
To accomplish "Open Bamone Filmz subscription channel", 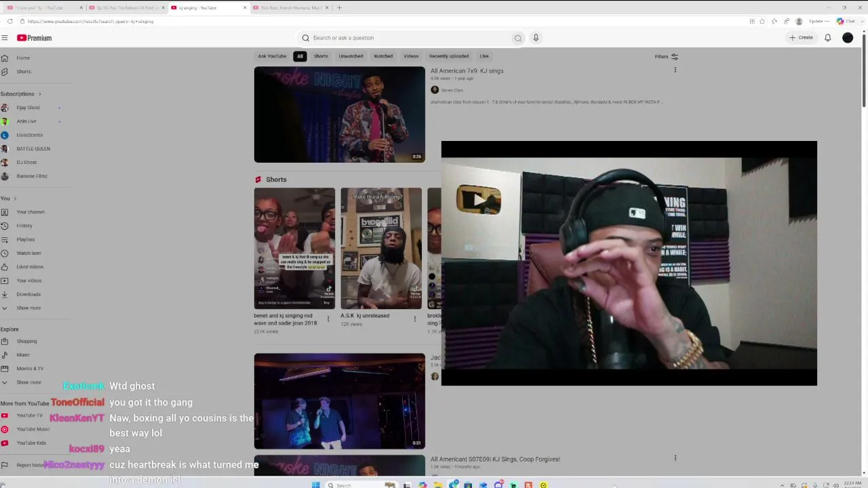I will tap(32, 176).
